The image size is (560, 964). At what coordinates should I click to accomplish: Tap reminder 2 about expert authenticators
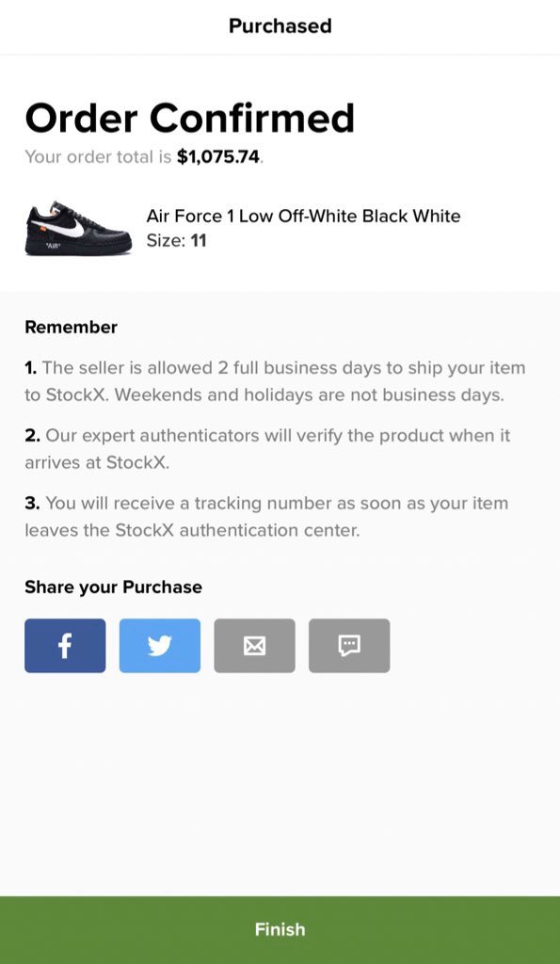tap(267, 449)
